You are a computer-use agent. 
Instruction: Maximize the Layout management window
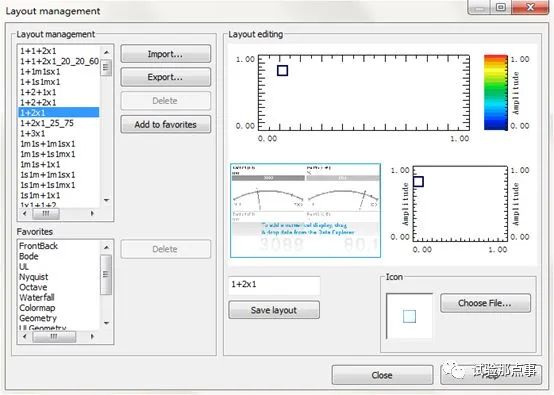click(x=501, y=7)
